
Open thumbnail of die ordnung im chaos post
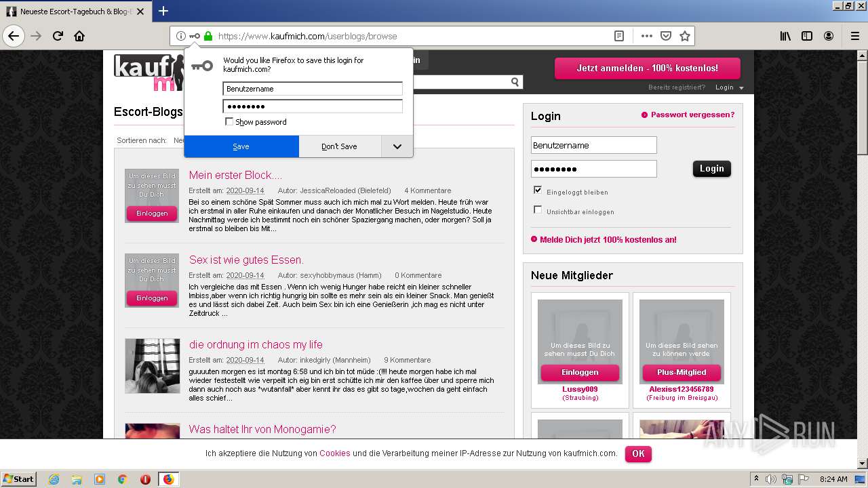click(153, 366)
